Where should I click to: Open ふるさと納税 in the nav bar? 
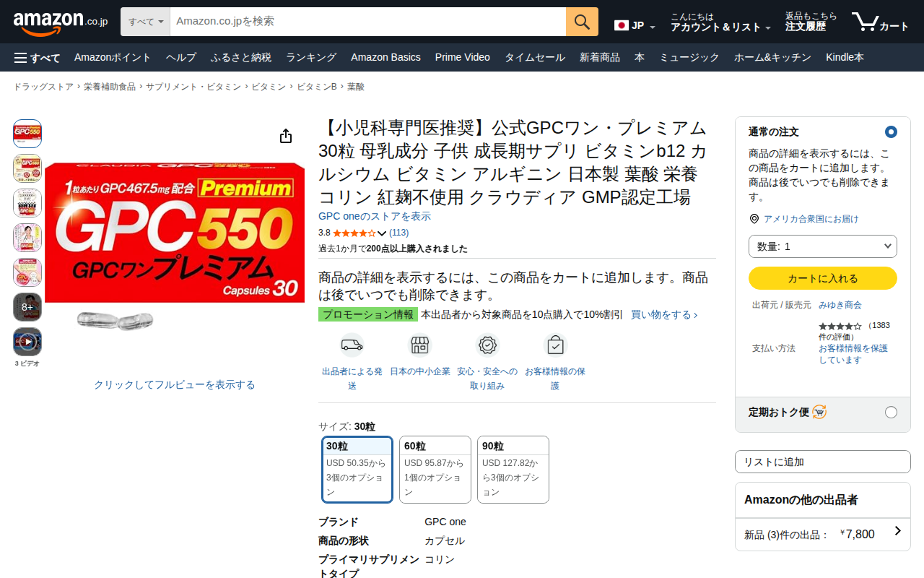click(241, 58)
